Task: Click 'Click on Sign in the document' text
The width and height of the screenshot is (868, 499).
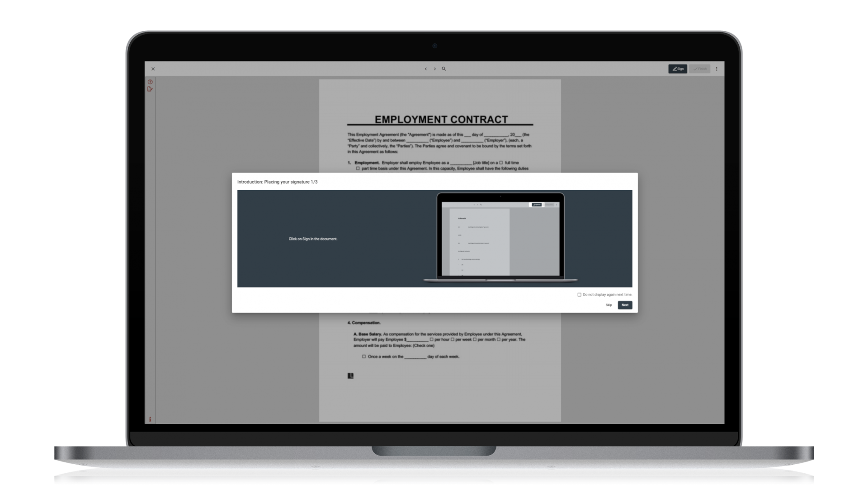Action: point(313,239)
